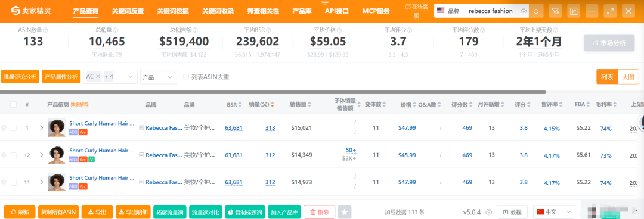Click help icon next to v5.0.4
644x219 pixels.
(489, 212)
